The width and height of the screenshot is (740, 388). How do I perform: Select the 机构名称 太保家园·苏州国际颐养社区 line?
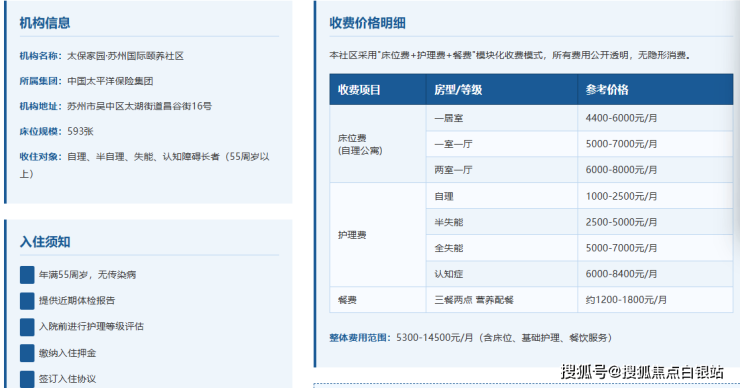[x=101, y=56]
